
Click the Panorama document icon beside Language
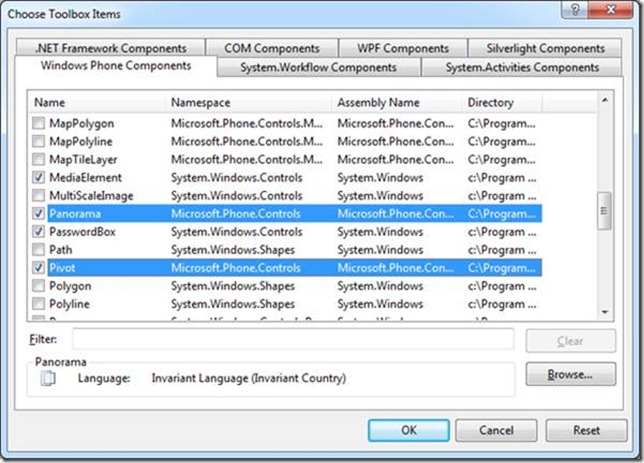pyautogui.click(x=48, y=378)
